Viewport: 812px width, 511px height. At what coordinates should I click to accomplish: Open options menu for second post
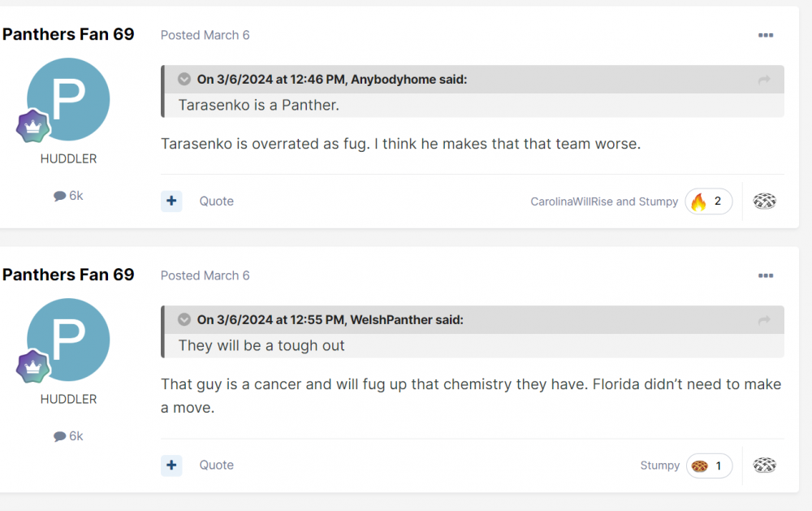(765, 276)
